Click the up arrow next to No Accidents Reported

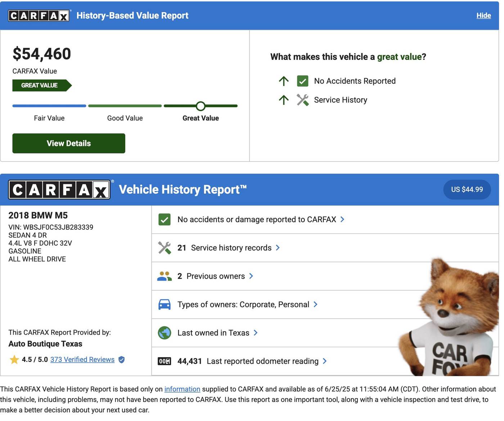click(x=284, y=81)
